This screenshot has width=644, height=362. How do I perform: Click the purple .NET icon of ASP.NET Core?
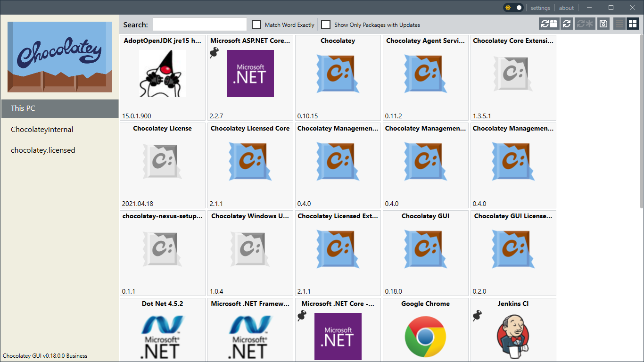coord(250,74)
